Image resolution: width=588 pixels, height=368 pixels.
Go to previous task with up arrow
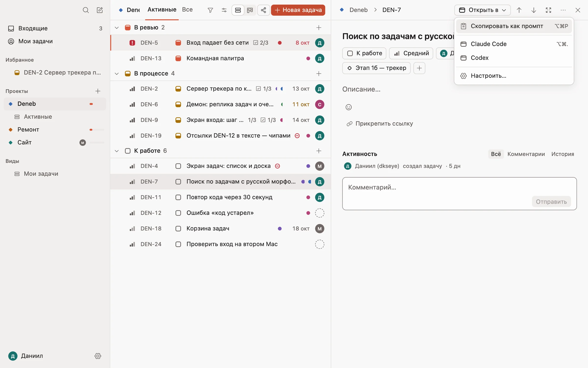pos(519,10)
